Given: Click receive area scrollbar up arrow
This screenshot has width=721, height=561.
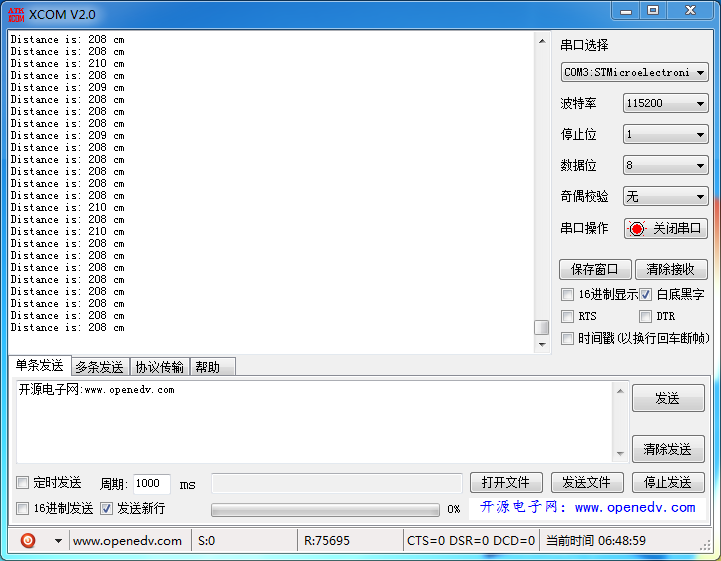Looking at the screenshot, I should click(x=542, y=41).
